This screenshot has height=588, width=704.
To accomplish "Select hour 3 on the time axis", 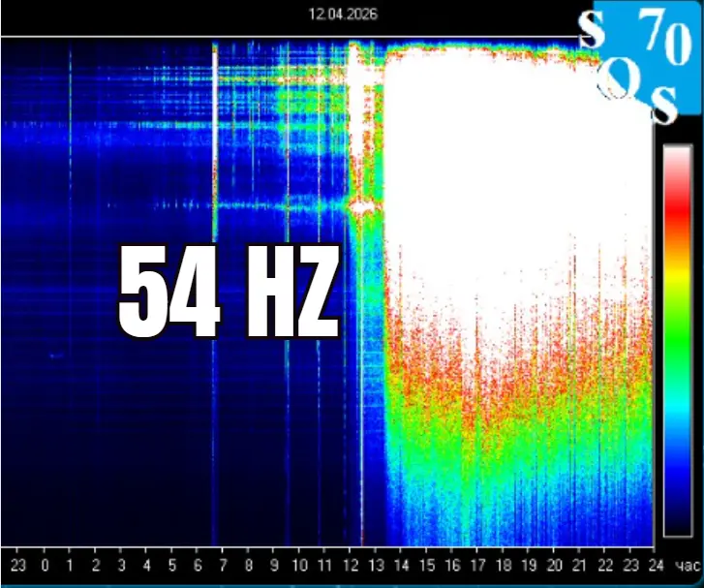I will [121, 565].
